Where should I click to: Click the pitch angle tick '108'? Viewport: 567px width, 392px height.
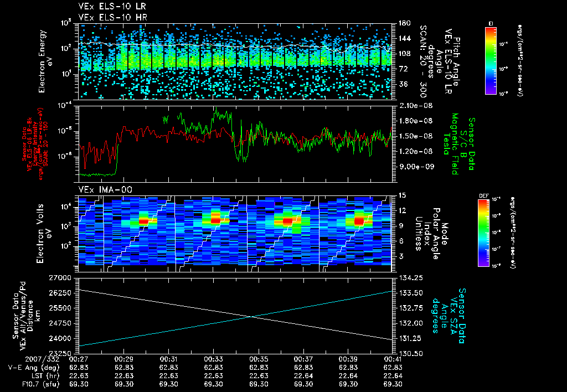point(404,54)
